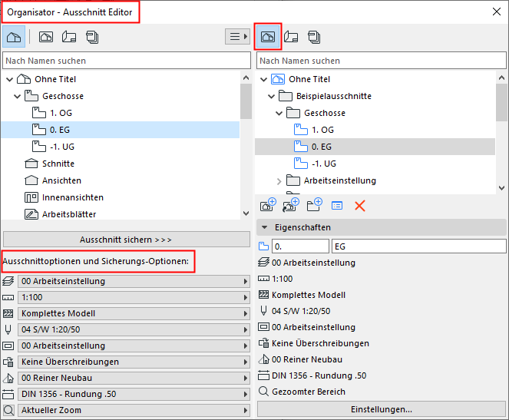Select 0. EG view in right tree
Image resolution: width=509 pixels, height=420 pixels.
(375, 147)
